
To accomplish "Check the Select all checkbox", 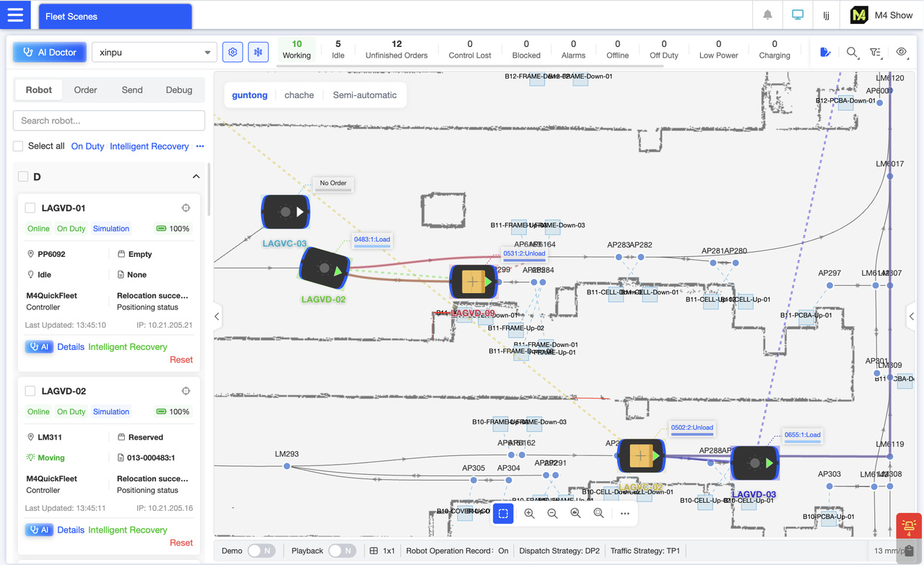I will pyautogui.click(x=17, y=146).
